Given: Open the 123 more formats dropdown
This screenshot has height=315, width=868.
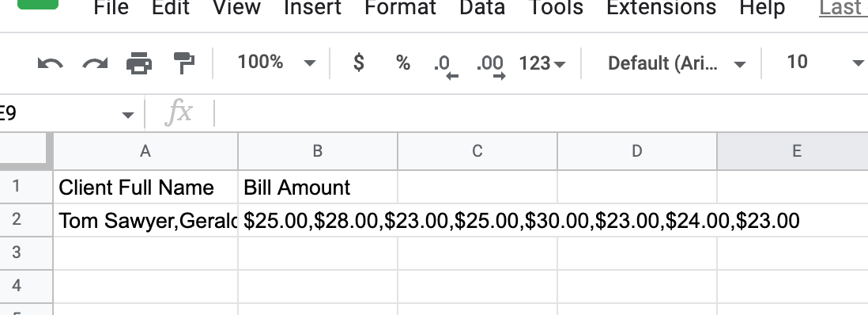Looking at the screenshot, I should pos(542,64).
